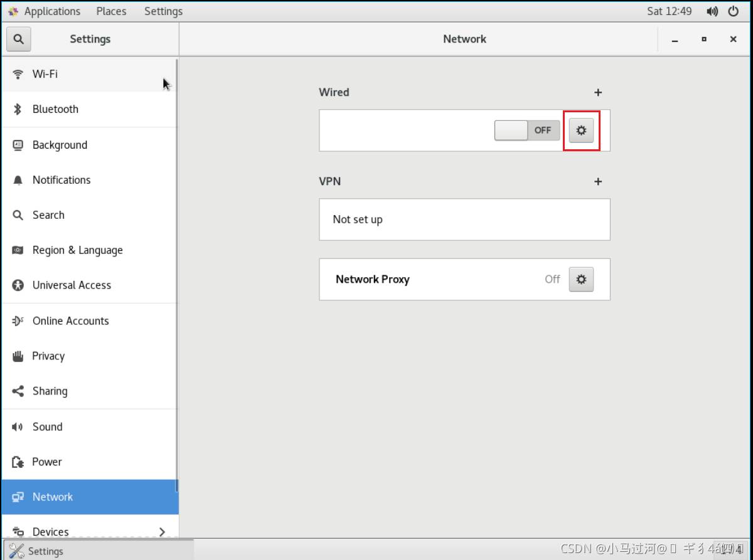The height and width of the screenshot is (560, 753).
Task: Add a new VPN connection
Action: pyautogui.click(x=598, y=182)
